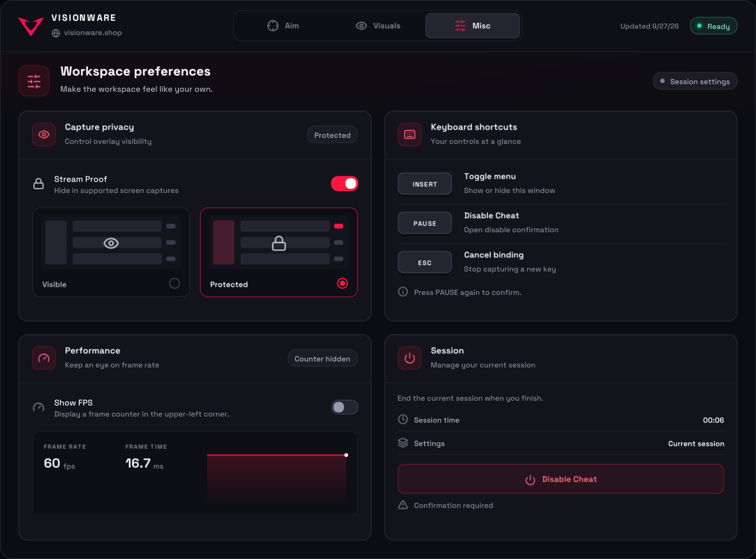Click the Disable Cheat button
This screenshot has width=756, height=559.
(561, 479)
